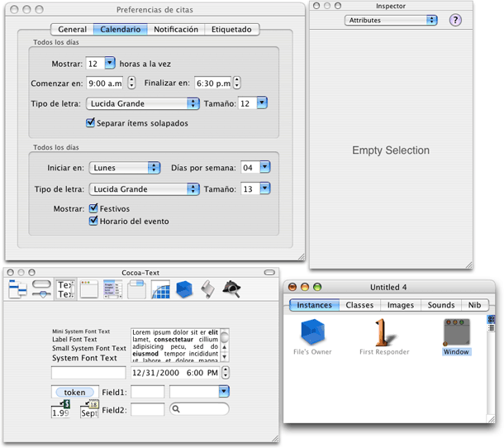Select the Cocoa-Text palette icon
504x448 pixels.
tap(65, 288)
